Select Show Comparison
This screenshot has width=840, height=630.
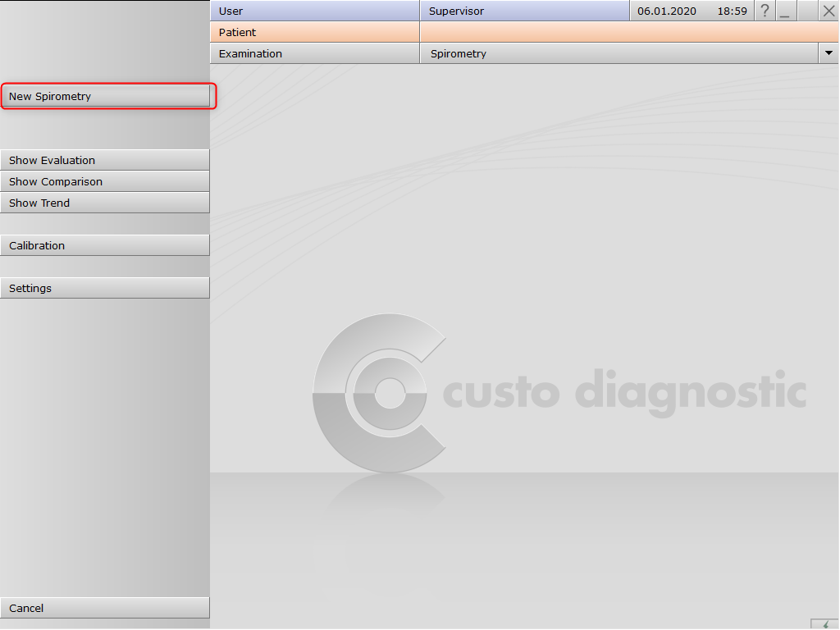tap(105, 181)
